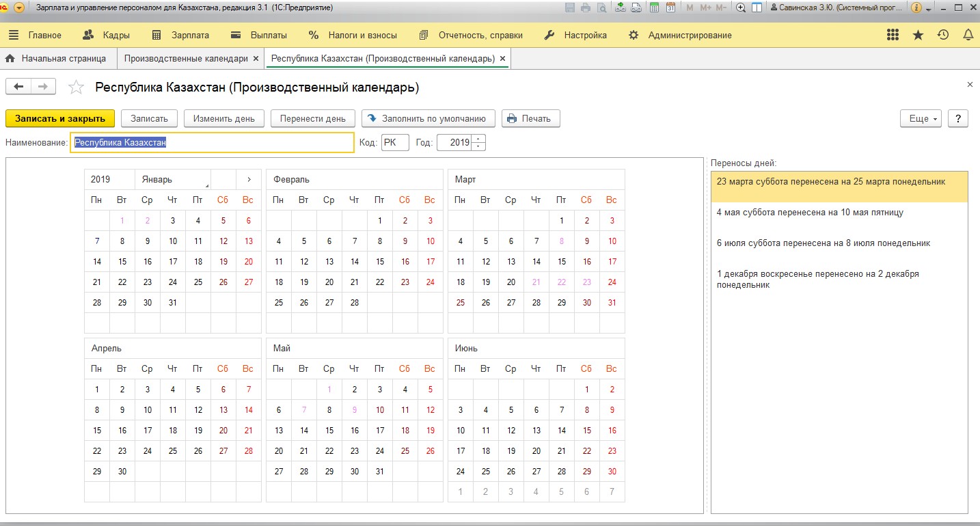Open the calculator icon in title bar
The height and width of the screenshot is (527, 980).
[654, 8]
